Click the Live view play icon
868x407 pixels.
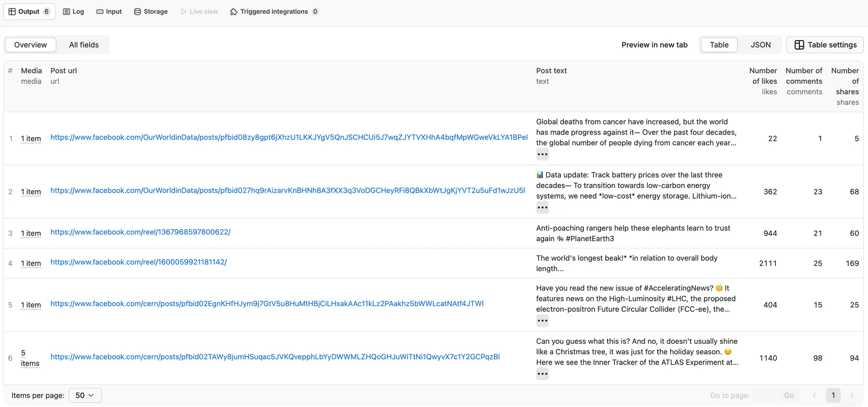[184, 12]
